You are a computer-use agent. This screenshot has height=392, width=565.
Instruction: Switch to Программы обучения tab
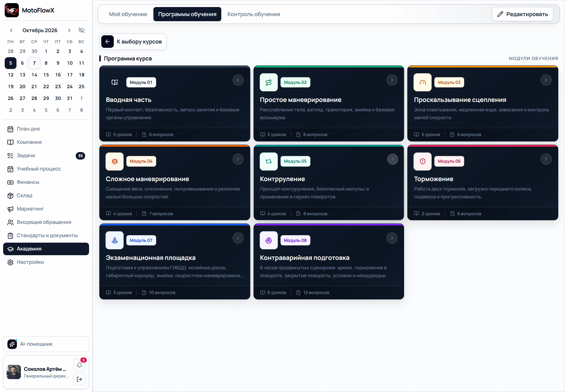click(x=187, y=14)
